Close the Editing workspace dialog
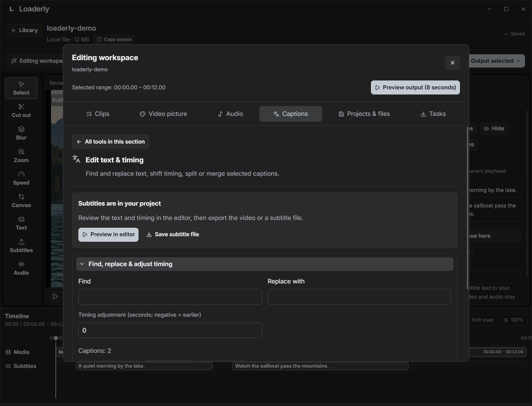This screenshot has height=406, width=532. pos(453,63)
